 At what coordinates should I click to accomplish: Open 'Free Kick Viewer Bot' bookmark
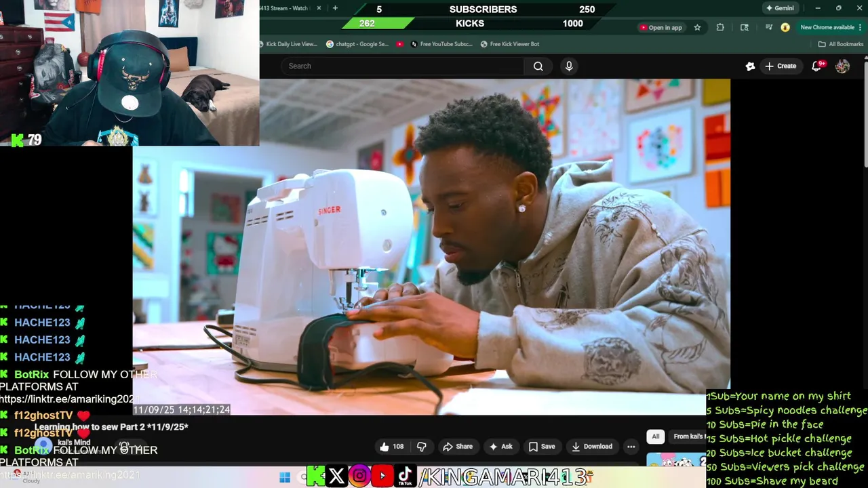(510, 44)
